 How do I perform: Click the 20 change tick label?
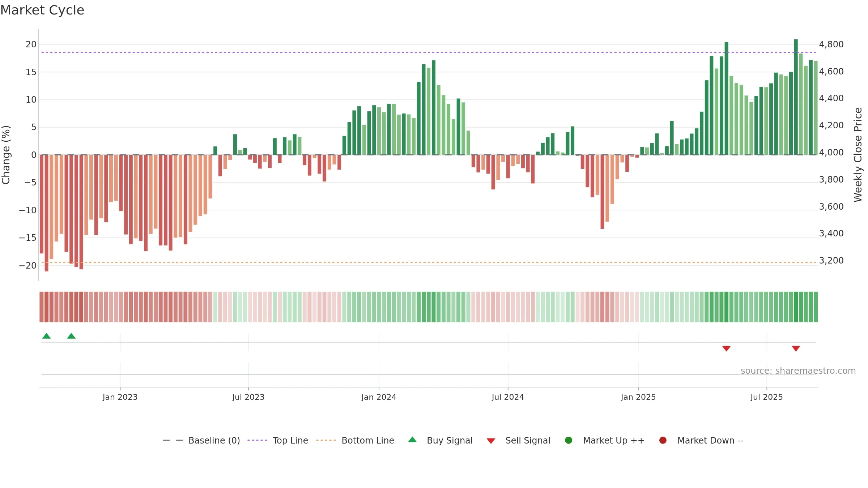31,44
